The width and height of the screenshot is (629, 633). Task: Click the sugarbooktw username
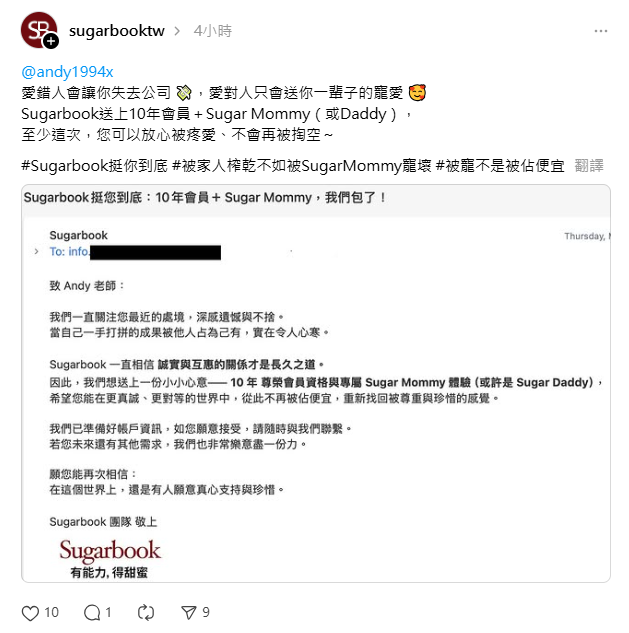click(x=117, y=31)
